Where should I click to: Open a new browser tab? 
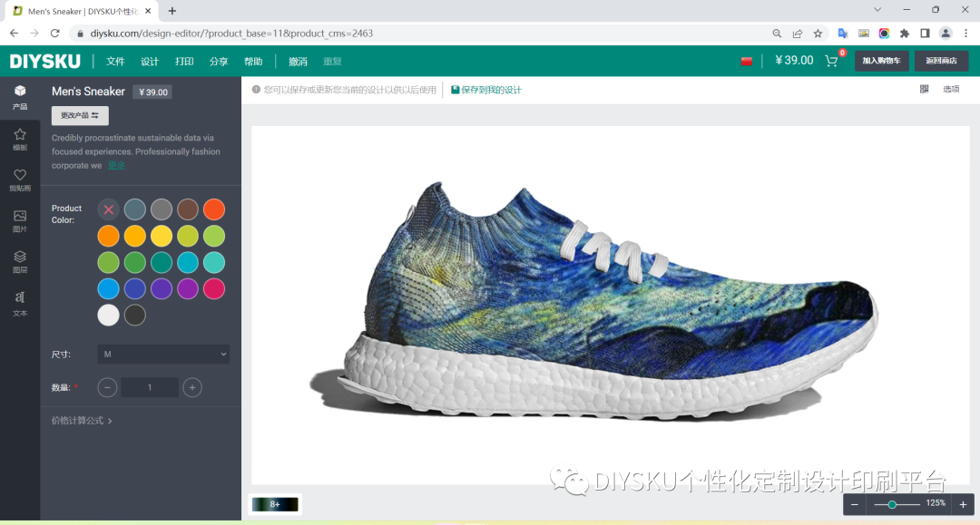[171, 11]
